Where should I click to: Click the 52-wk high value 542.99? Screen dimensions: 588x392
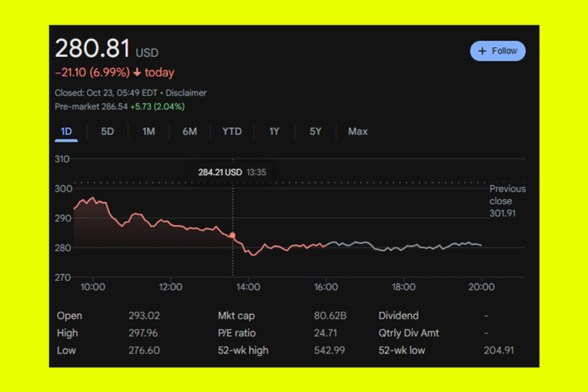point(329,350)
